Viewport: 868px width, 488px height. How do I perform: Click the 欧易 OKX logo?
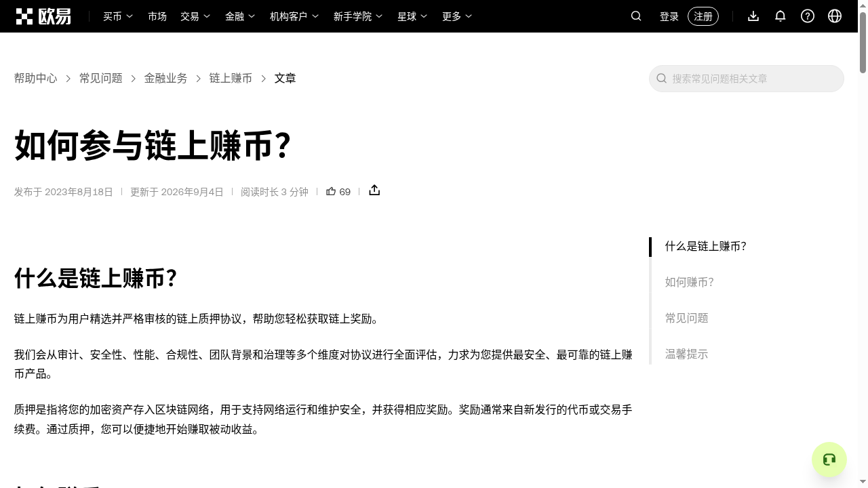coord(43,16)
